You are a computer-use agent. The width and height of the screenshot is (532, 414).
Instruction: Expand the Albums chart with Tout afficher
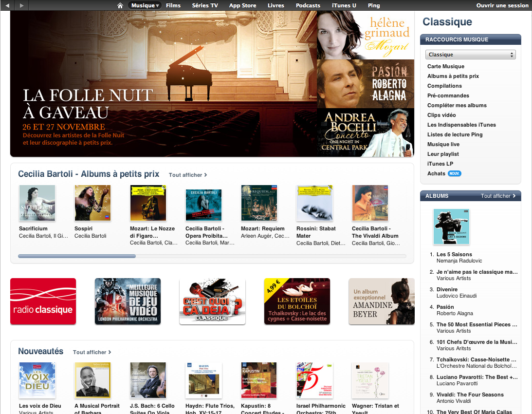click(498, 196)
